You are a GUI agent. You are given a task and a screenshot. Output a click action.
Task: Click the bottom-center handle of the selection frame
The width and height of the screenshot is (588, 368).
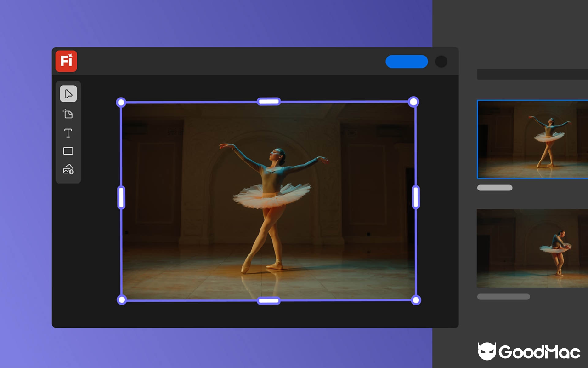[268, 300]
